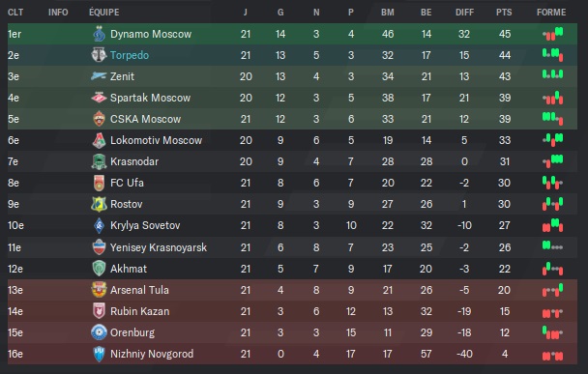The height and width of the screenshot is (374, 588).
Task: Open the FC Ufa team name
Action: pyautogui.click(x=127, y=183)
